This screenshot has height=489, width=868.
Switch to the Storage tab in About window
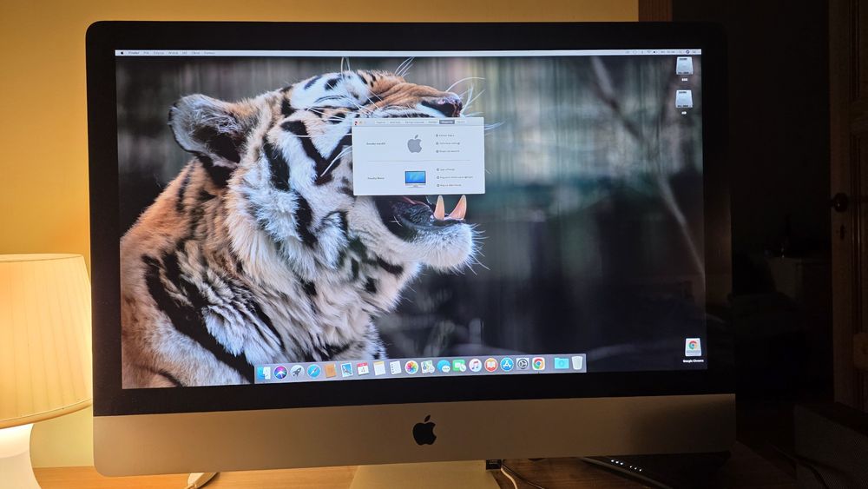415,122
